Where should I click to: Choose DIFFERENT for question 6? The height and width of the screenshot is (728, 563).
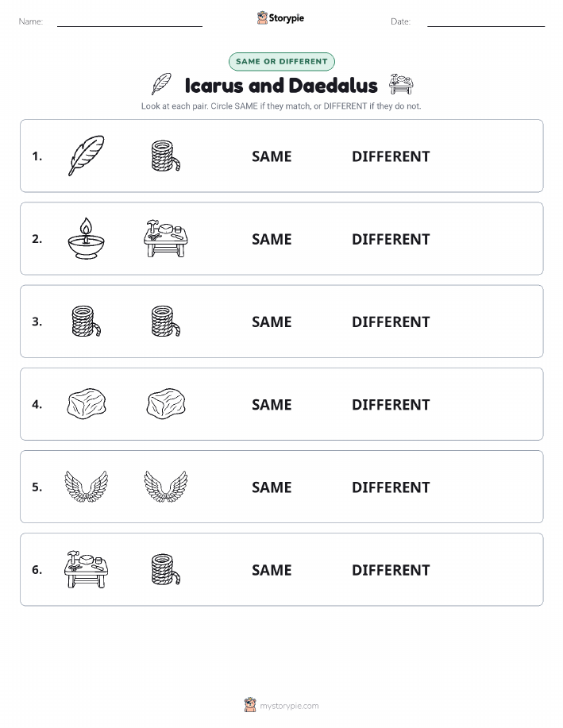(x=391, y=570)
